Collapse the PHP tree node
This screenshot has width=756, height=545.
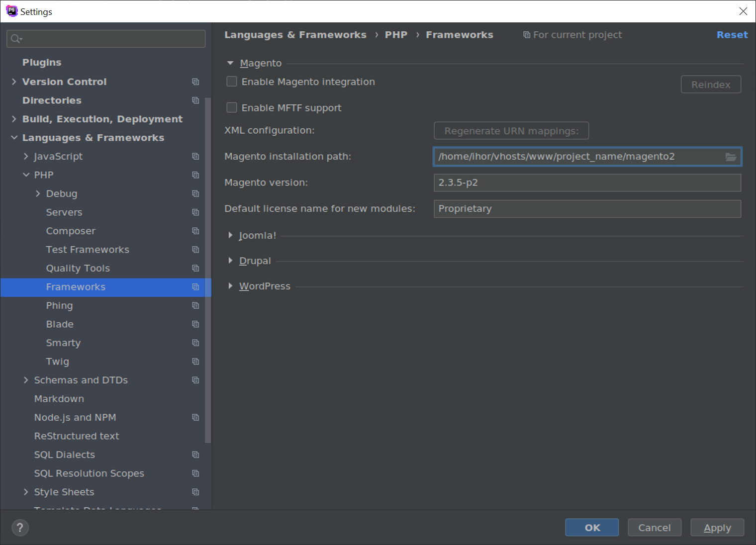(x=26, y=175)
